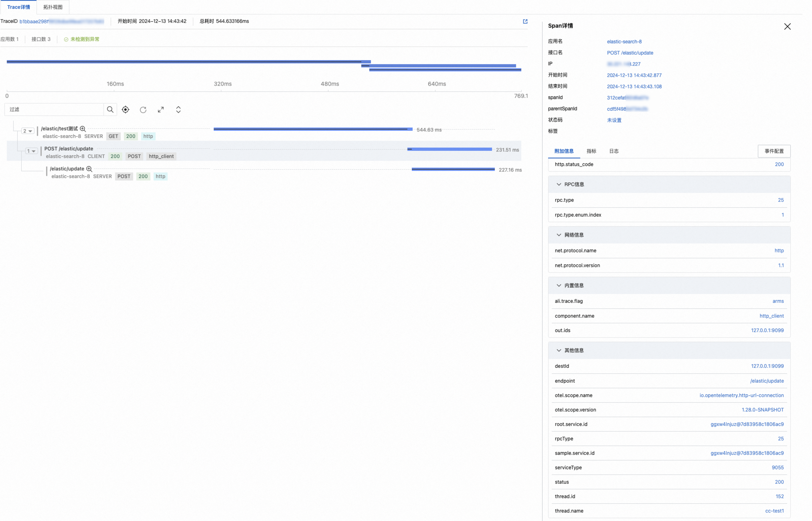Click the refresh icon in span toolbar

pyautogui.click(x=143, y=110)
